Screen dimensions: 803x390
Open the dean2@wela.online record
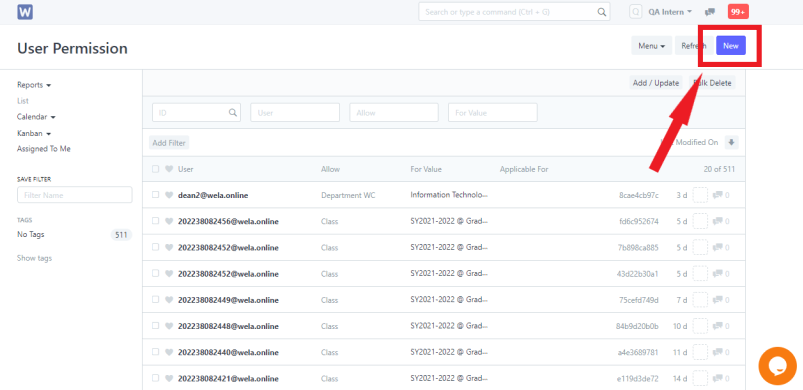[x=213, y=195]
